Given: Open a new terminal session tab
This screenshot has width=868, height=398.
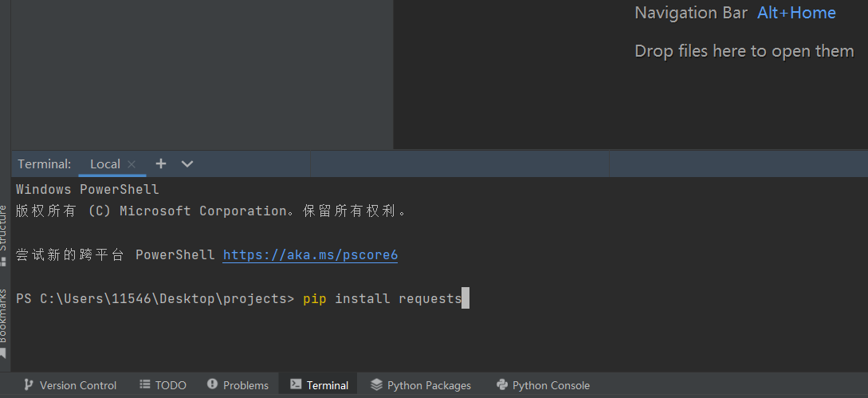Looking at the screenshot, I should pyautogui.click(x=160, y=164).
